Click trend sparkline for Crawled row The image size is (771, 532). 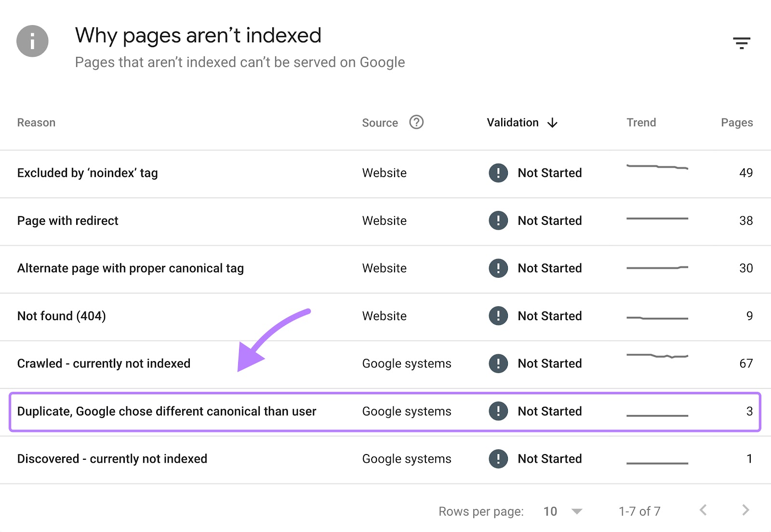click(x=657, y=356)
